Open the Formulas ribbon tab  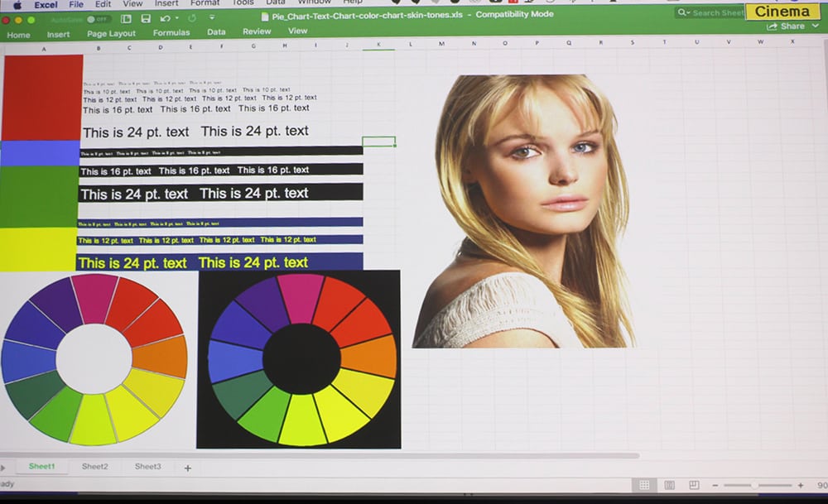(x=171, y=33)
